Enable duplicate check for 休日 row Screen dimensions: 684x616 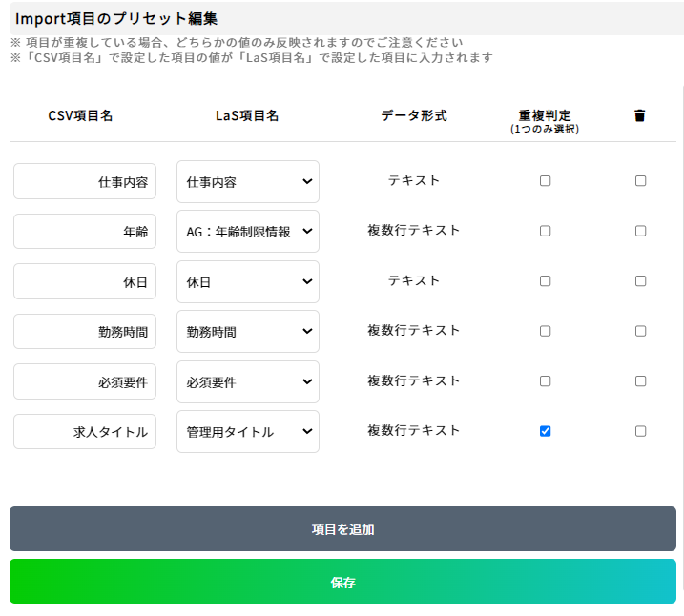pos(545,280)
